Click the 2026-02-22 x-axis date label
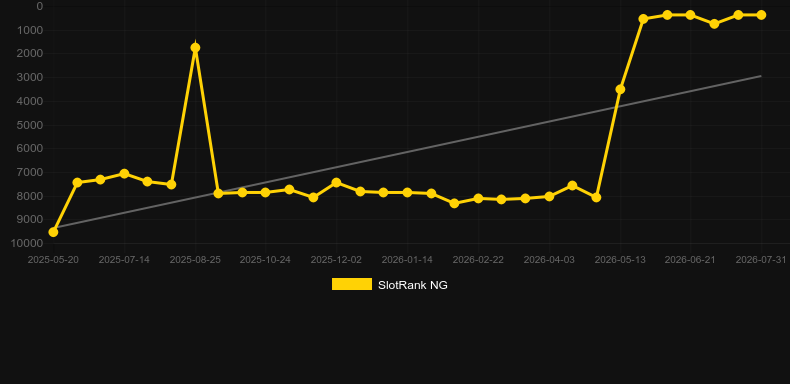Screen dimensions: 790x384 (478, 260)
